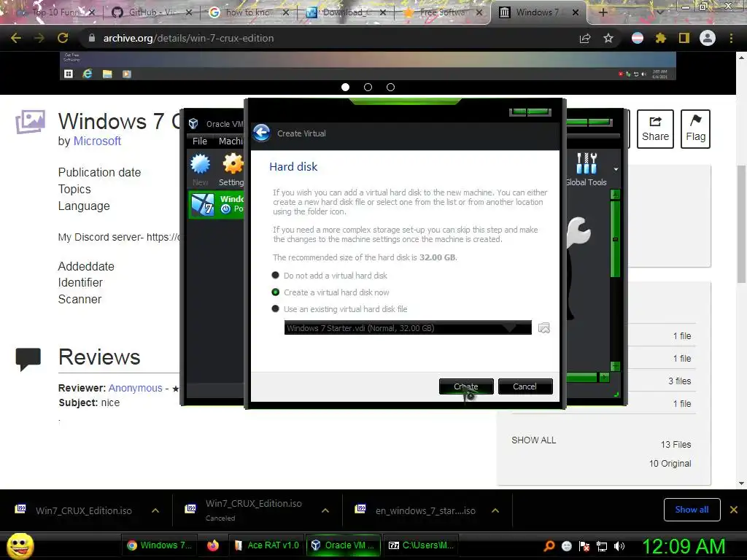Open new browser tab with plus icon

[603, 12]
